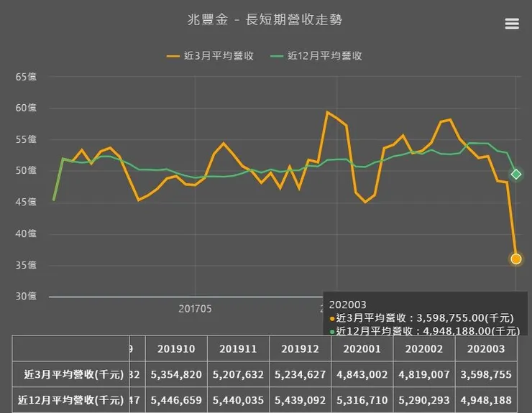Click table cell 5,440,035

point(238,400)
